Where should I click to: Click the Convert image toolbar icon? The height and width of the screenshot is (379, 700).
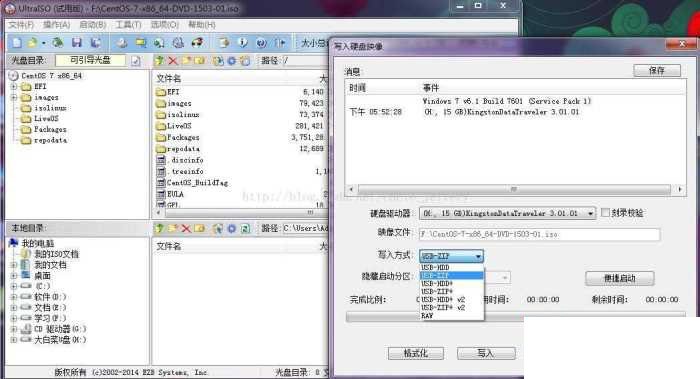click(159, 43)
